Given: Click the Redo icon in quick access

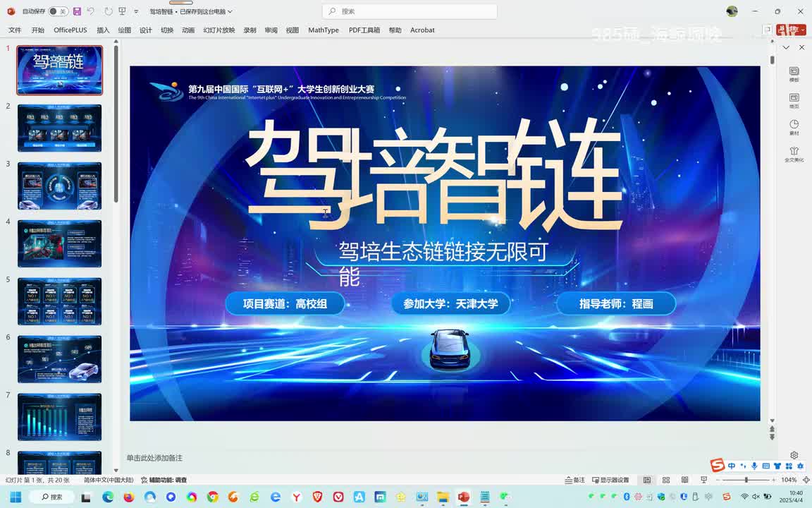Looking at the screenshot, I should pyautogui.click(x=108, y=11).
